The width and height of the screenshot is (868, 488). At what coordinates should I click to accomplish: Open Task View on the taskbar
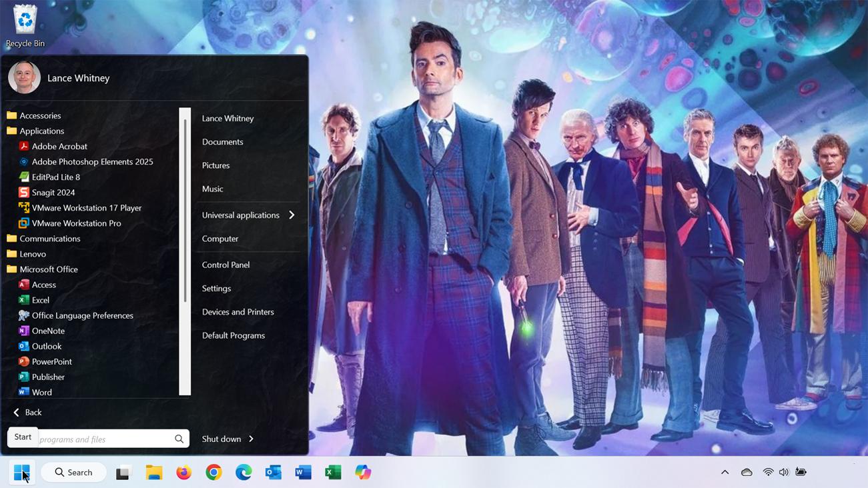pos(123,473)
